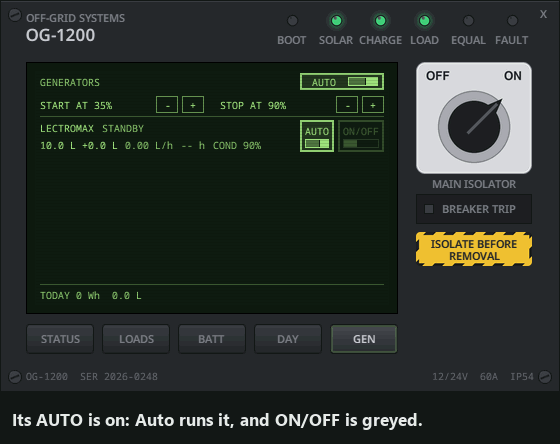Click the SER 2026-0248 serial text
Image resolution: width=560 pixels, height=444 pixels.
(x=119, y=377)
